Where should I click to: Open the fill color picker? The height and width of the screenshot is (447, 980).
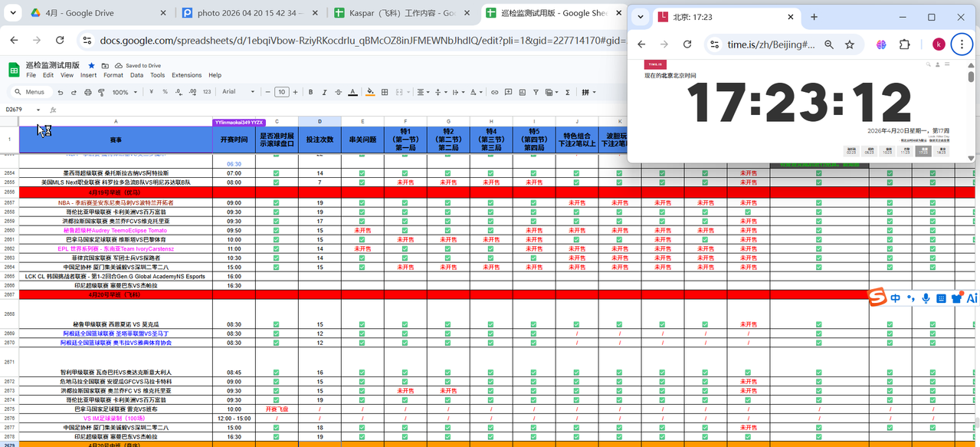(x=370, y=92)
